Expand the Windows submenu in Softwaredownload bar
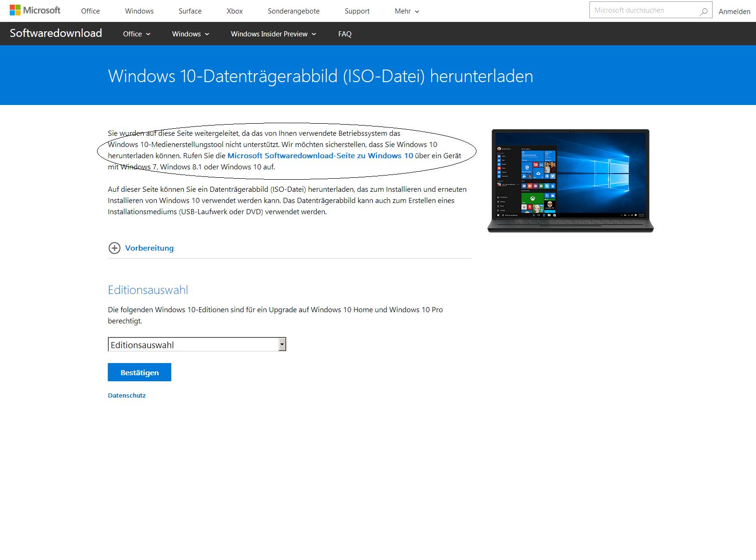This screenshot has height=560, width=756. [x=191, y=34]
